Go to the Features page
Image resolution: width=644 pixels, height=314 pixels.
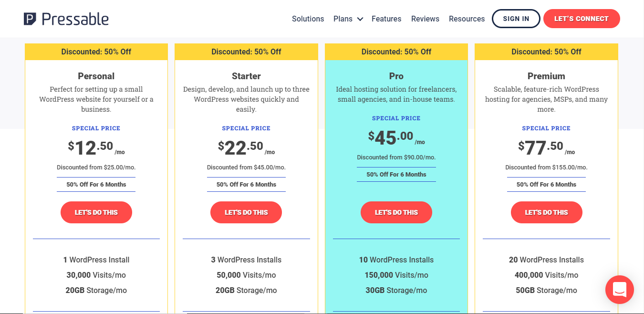click(386, 19)
